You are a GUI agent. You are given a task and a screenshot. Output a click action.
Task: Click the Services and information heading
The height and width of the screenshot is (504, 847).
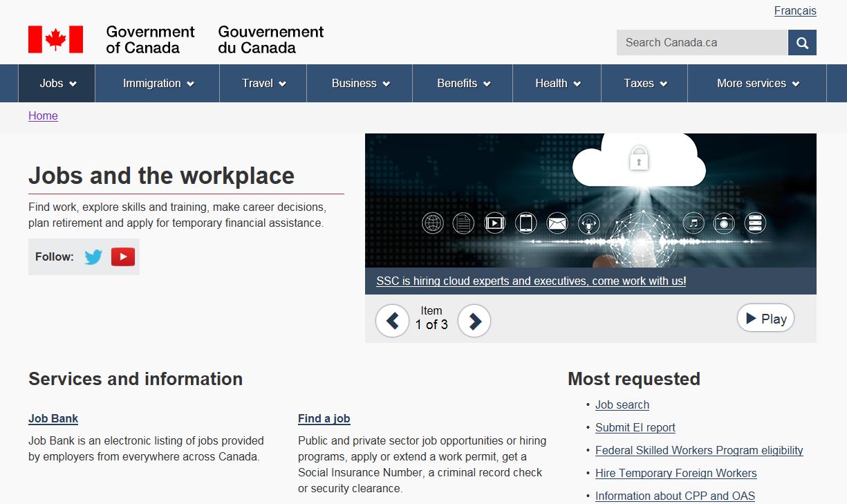point(136,379)
